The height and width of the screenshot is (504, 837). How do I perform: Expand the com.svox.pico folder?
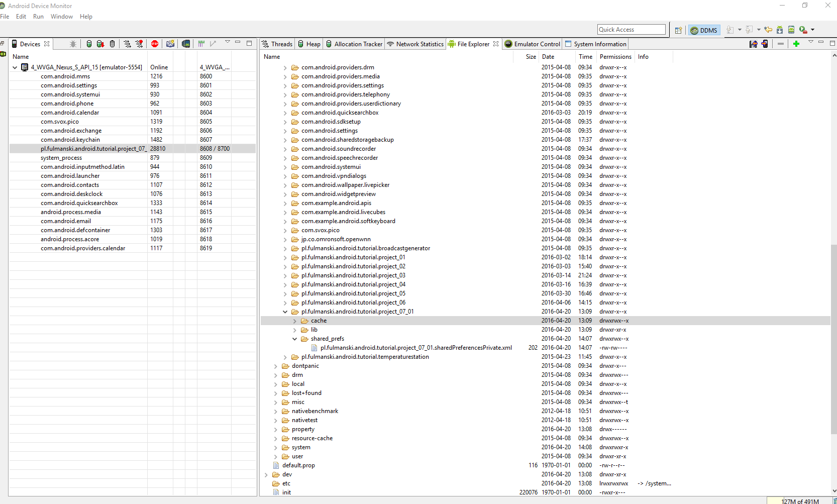click(285, 230)
